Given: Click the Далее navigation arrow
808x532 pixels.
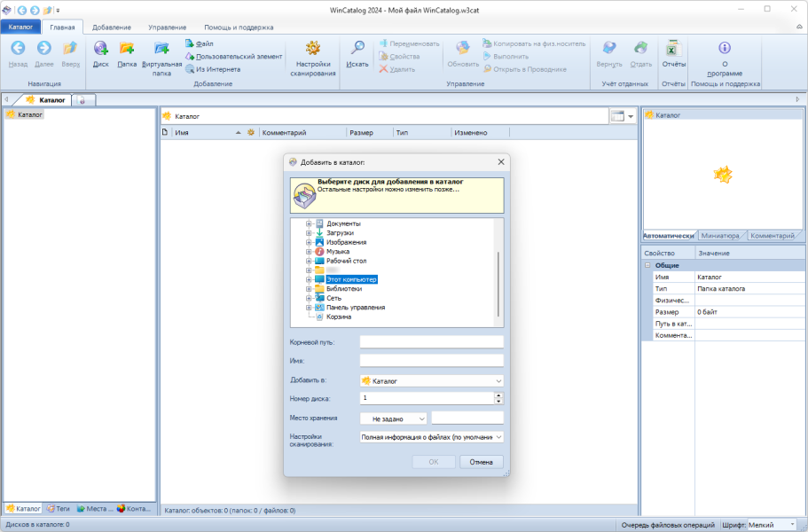Looking at the screenshot, I should tap(44, 49).
